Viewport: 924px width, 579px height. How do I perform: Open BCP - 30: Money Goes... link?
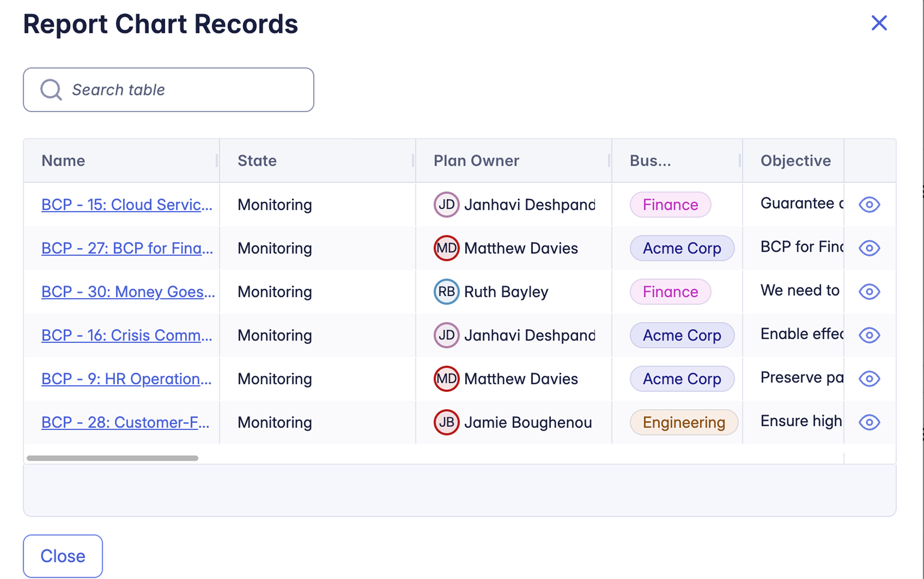pos(128,292)
